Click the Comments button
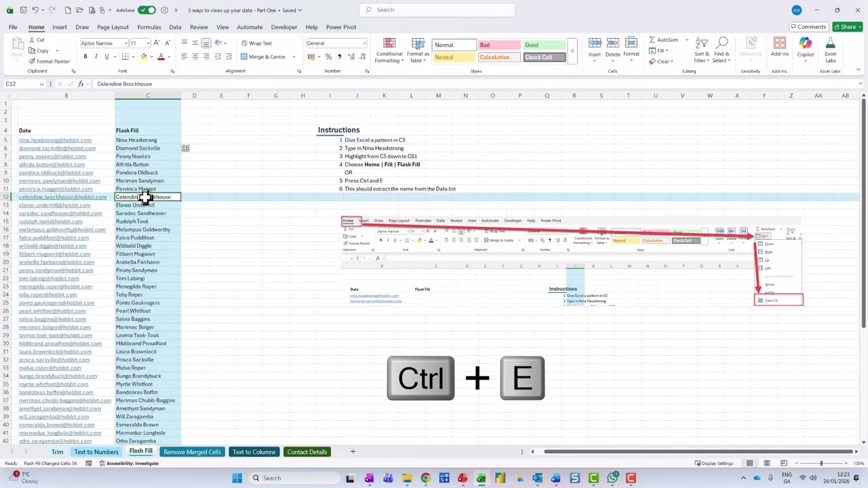Image resolution: width=868 pixels, height=488 pixels. (808, 27)
